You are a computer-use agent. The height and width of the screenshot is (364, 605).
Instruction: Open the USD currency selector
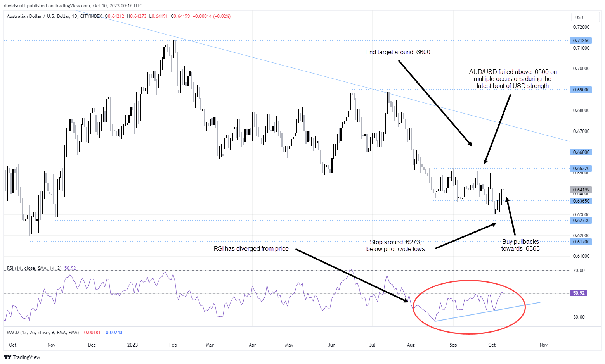point(586,17)
